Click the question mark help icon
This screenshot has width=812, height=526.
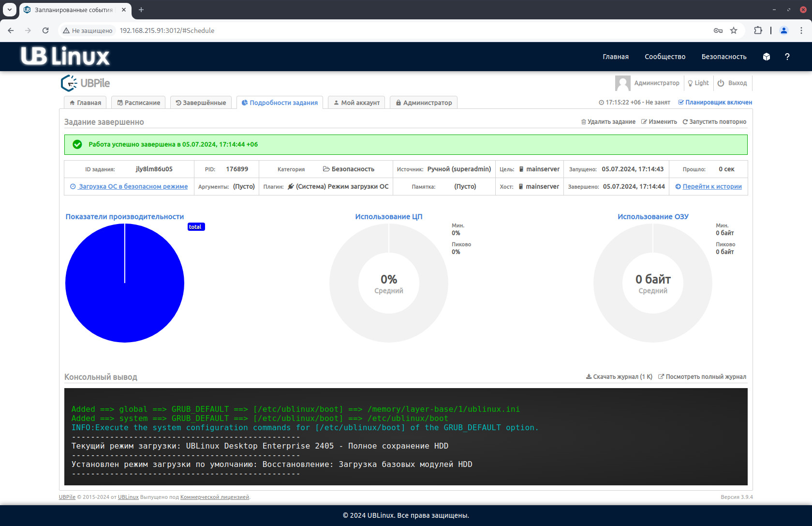pos(787,57)
